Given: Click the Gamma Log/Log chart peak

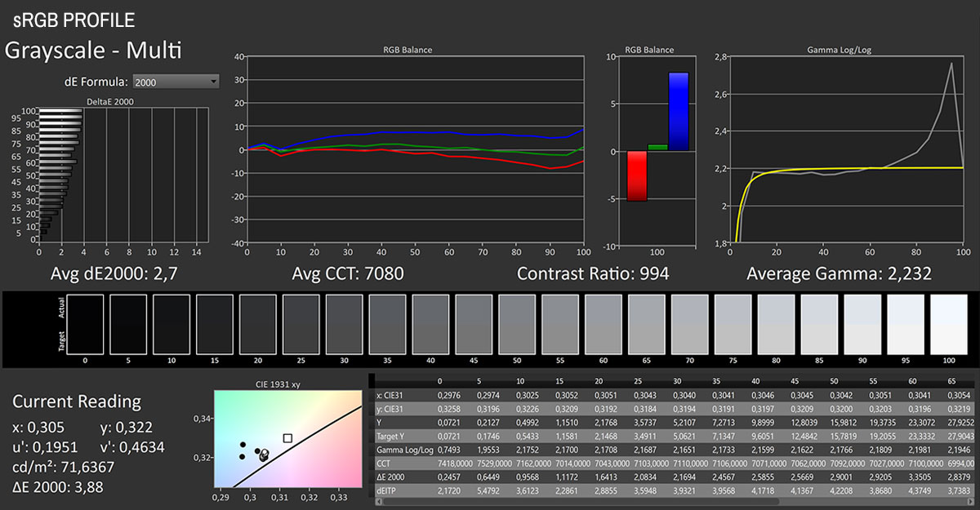Looking at the screenshot, I should tap(951, 64).
